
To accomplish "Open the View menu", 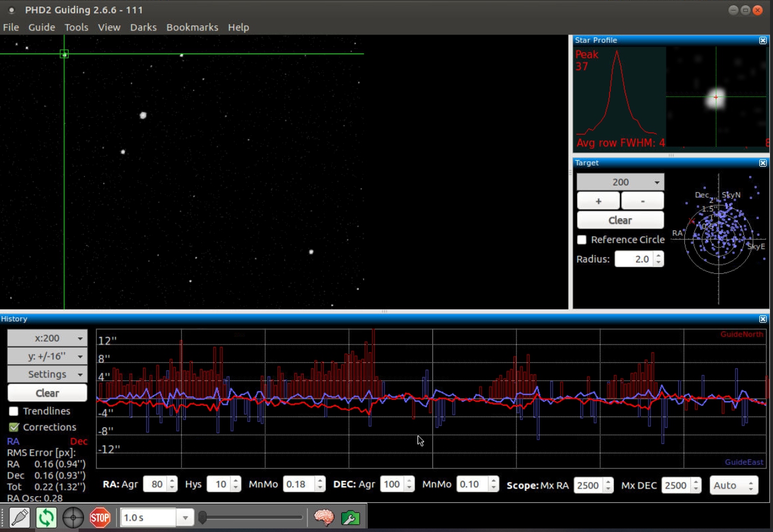I will tap(109, 27).
